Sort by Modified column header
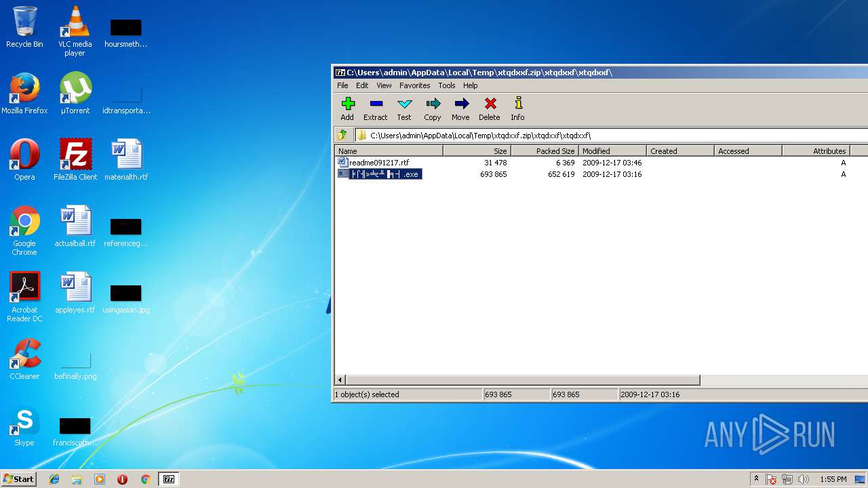This screenshot has width=868, height=488. click(x=613, y=151)
